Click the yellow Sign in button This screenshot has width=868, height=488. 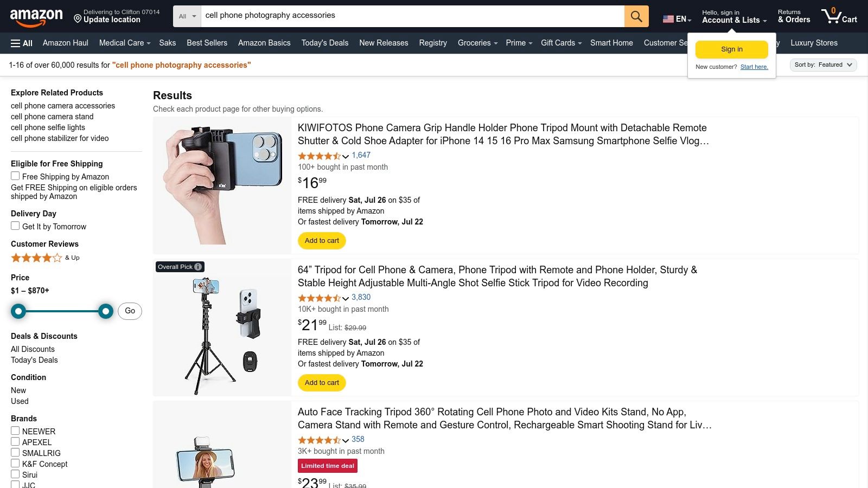[x=731, y=49]
